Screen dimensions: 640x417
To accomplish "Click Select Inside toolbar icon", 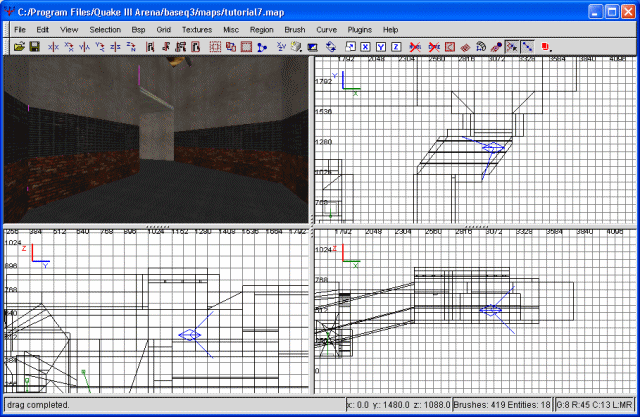I will click(196, 47).
